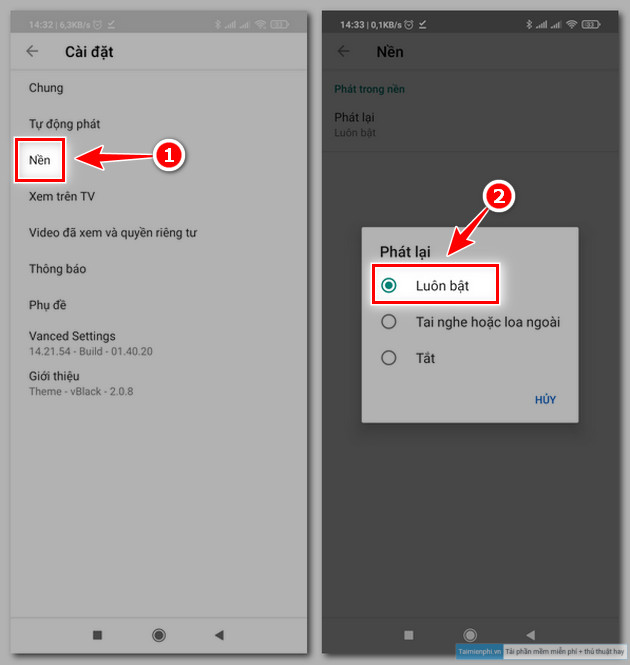This screenshot has width=630, height=665.
Task: Tap the Bluetooth icon in right status bar
Action: 529,25
